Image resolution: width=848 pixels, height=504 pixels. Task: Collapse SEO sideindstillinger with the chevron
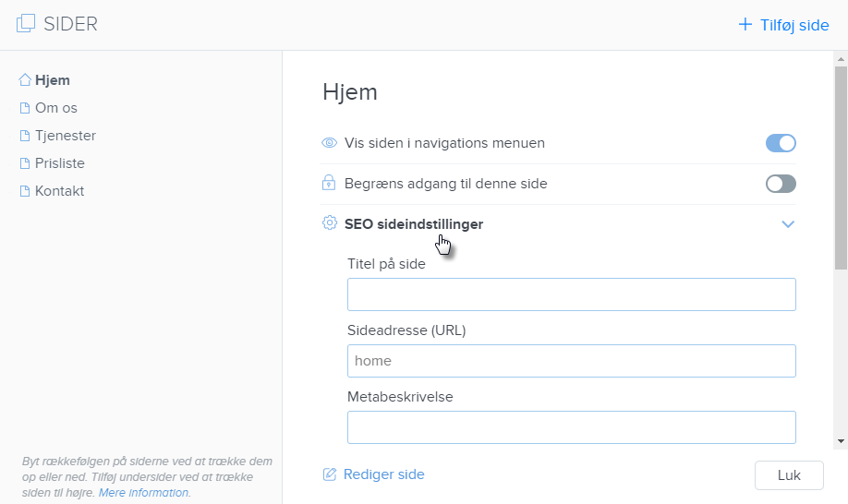(788, 224)
